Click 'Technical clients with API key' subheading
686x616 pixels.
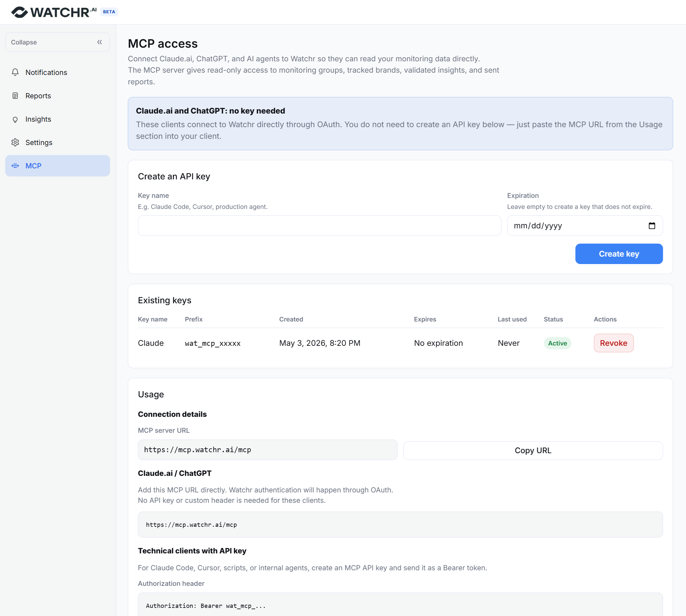[192, 551]
